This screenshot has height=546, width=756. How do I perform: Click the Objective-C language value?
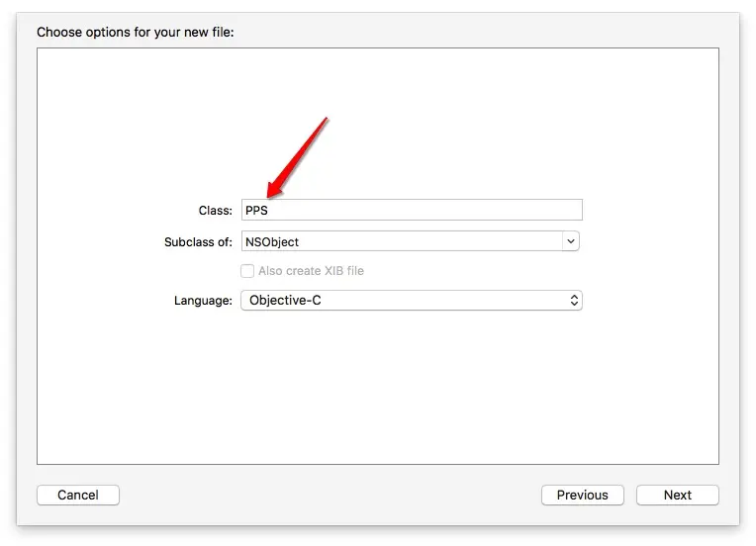click(285, 300)
